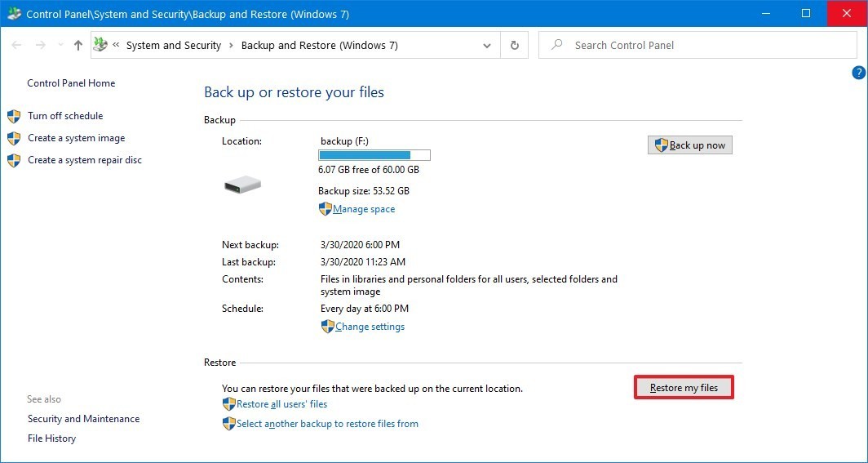
Task: Click next backup time '3/30/2020 6:00 PM'
Action: [360, 244]
